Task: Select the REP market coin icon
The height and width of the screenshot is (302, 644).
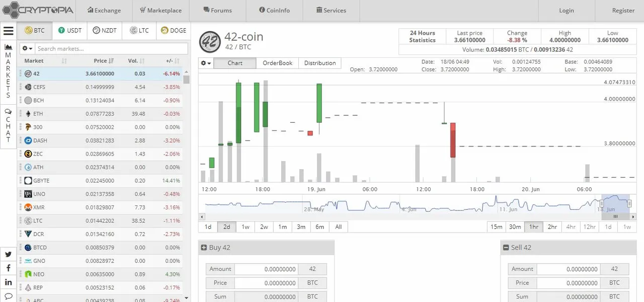Action: pyautogui.click(x=28, y=287)
